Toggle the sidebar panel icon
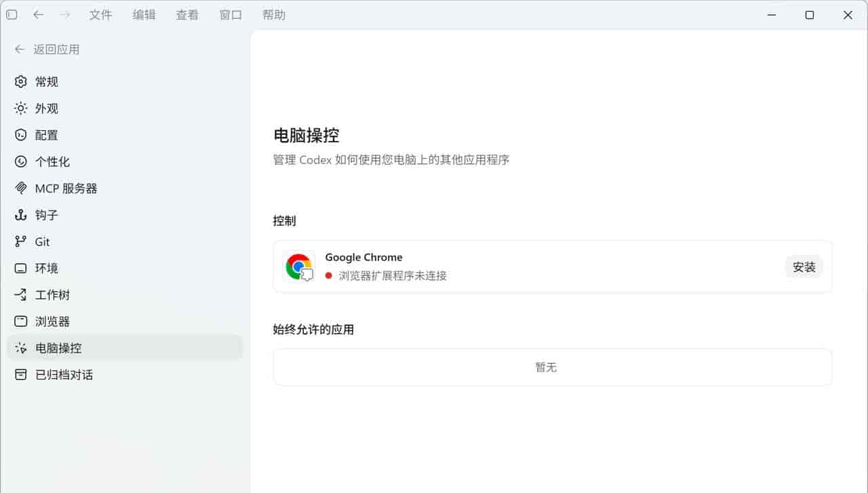The height and width of the screenshot is (493, 868). click(12, 14)
